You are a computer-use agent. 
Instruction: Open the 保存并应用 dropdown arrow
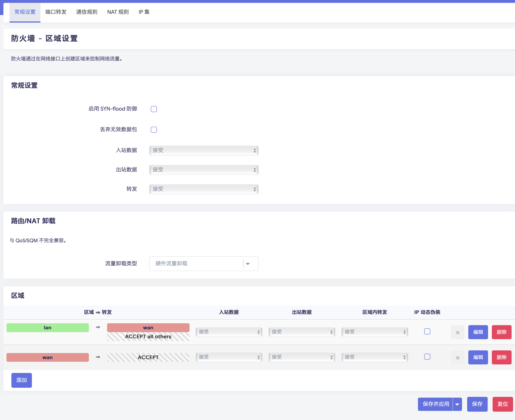[457, 404]
